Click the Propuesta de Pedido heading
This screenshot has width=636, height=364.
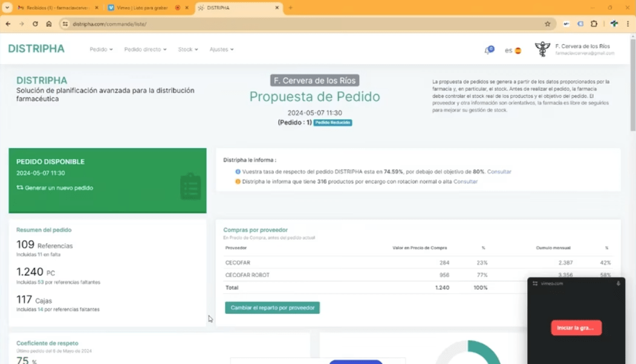[315, 97]
